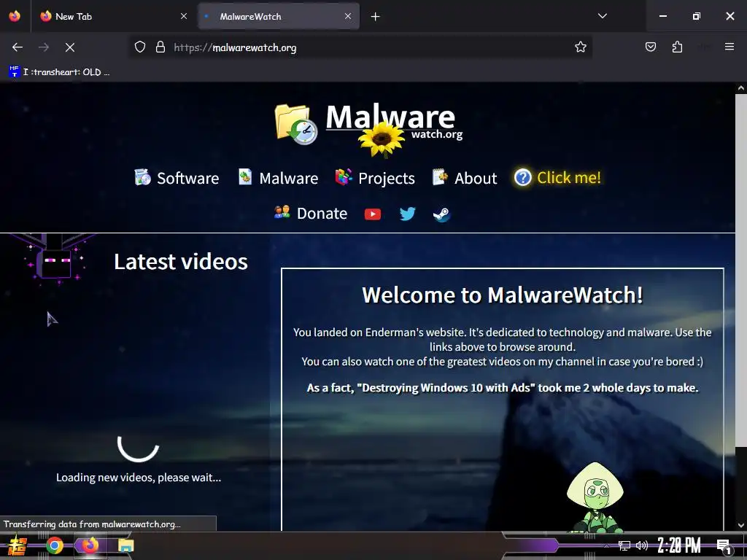This screenshot has width=747, height=560.
Task: Open the Software navigation link
Action: [x=187, y=178]
